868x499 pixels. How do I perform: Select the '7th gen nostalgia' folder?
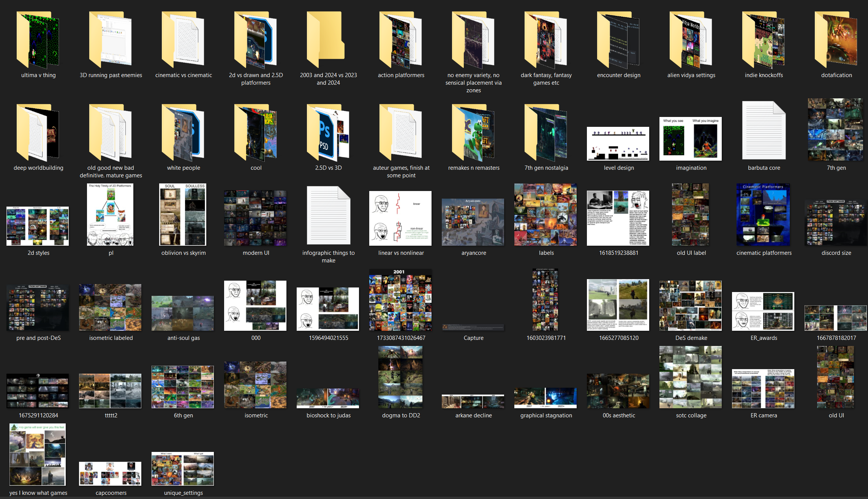point(546,132)
